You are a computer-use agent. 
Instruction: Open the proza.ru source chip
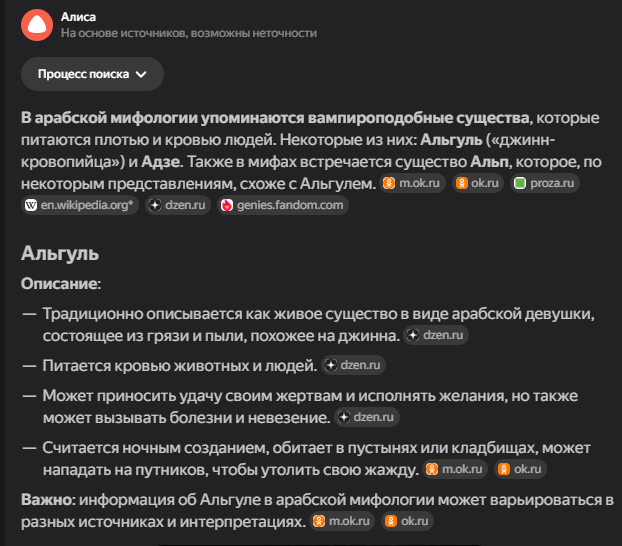546,183
